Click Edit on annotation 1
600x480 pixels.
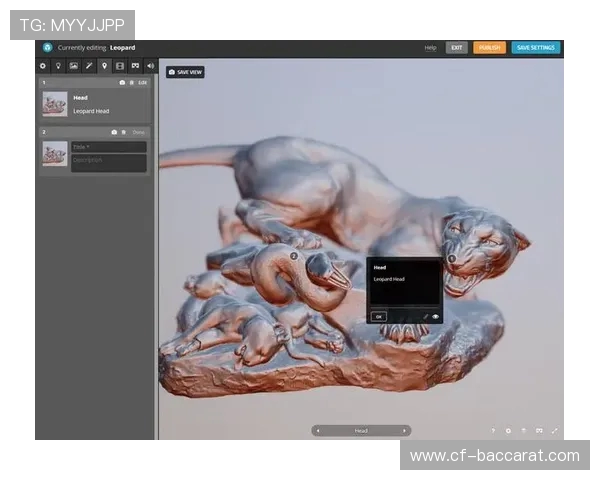click(142, 83)
